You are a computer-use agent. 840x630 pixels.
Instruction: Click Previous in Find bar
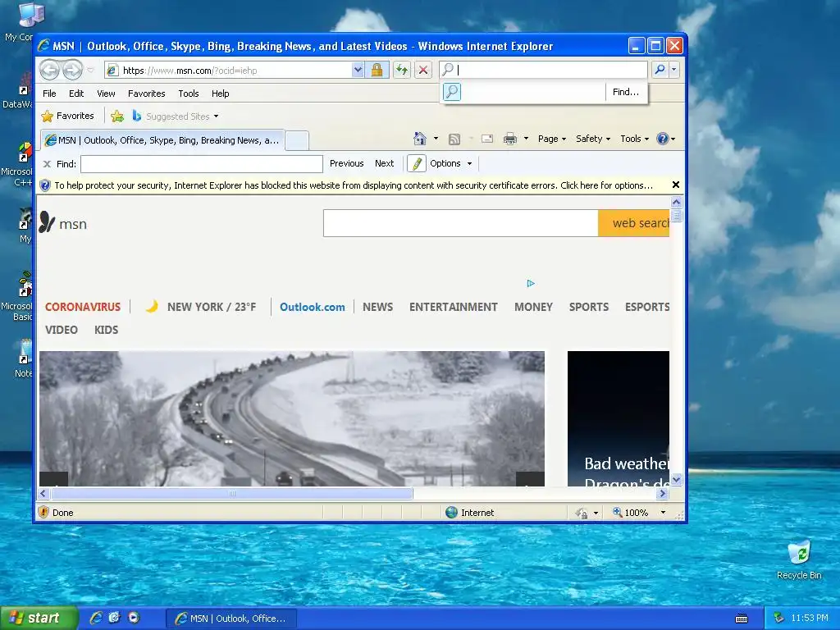pos(347,163)
